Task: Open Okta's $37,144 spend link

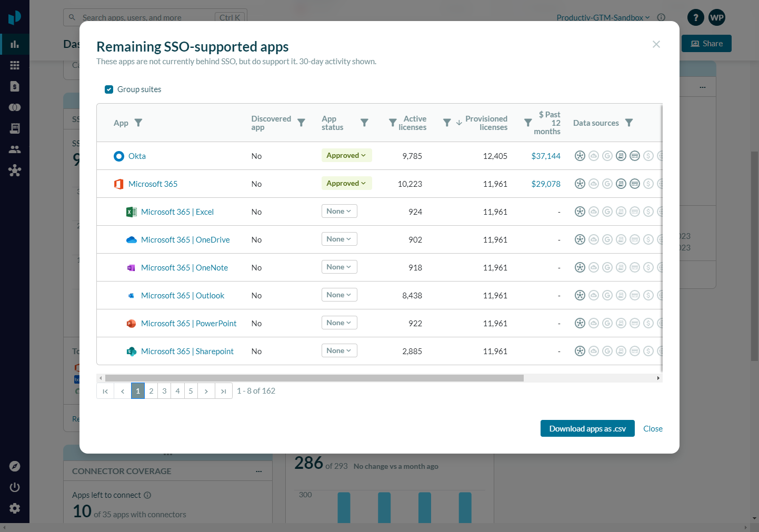Action: pyautogui.click(x=546, y=156)
